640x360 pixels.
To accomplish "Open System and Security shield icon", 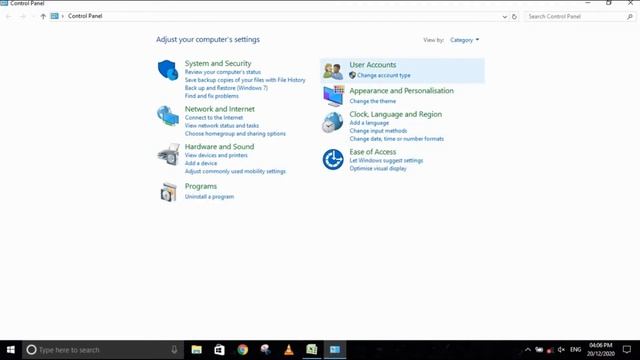I will click(168, 70).
